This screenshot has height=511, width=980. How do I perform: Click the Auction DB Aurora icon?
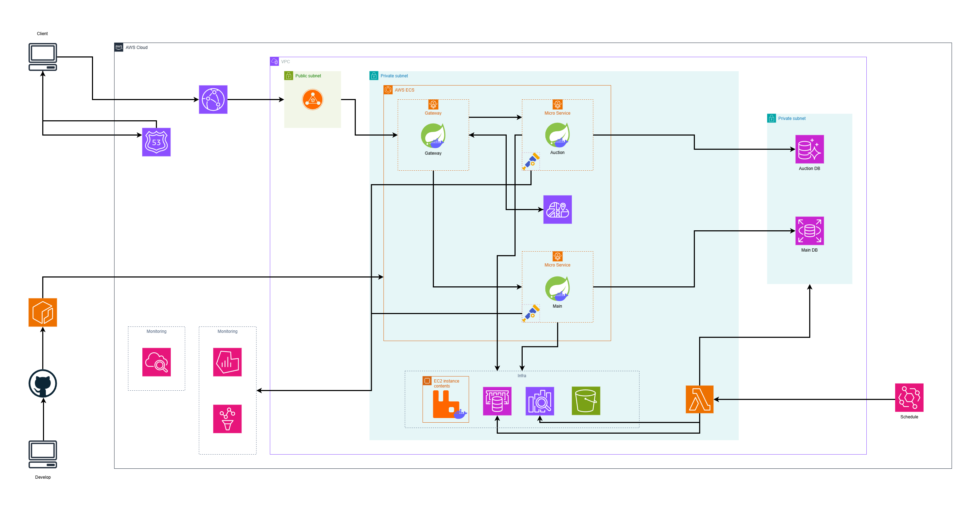[x=809, y=149]
